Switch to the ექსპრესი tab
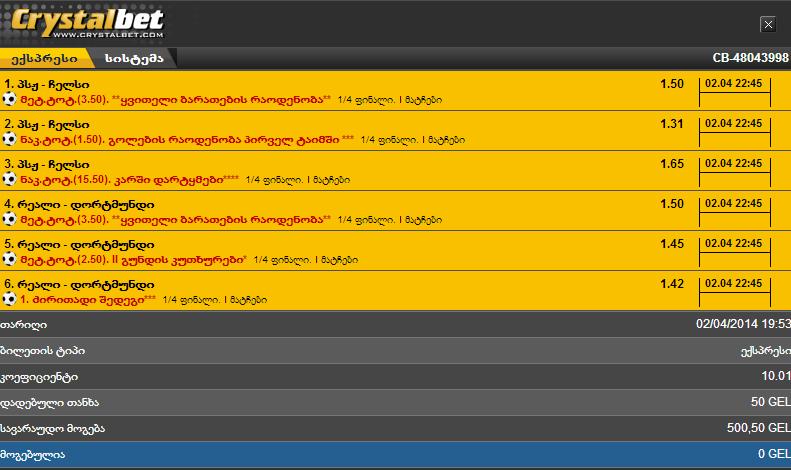The height and width of the screenshot is (470, 791). [44, 58]
